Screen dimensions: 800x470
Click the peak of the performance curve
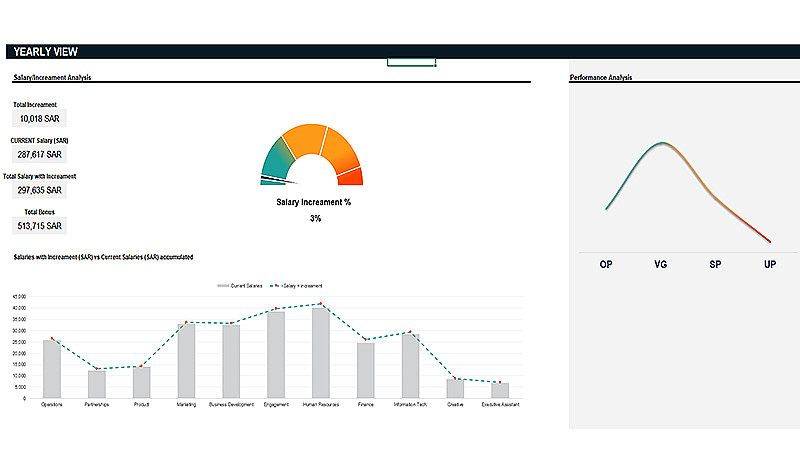[662, 143]
